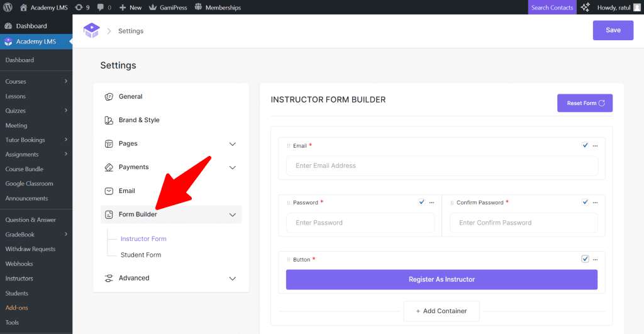This screenshot has height=334, width=644.
Task: Expand the GradeBook submenu arrow
Action: pos(66,234)
